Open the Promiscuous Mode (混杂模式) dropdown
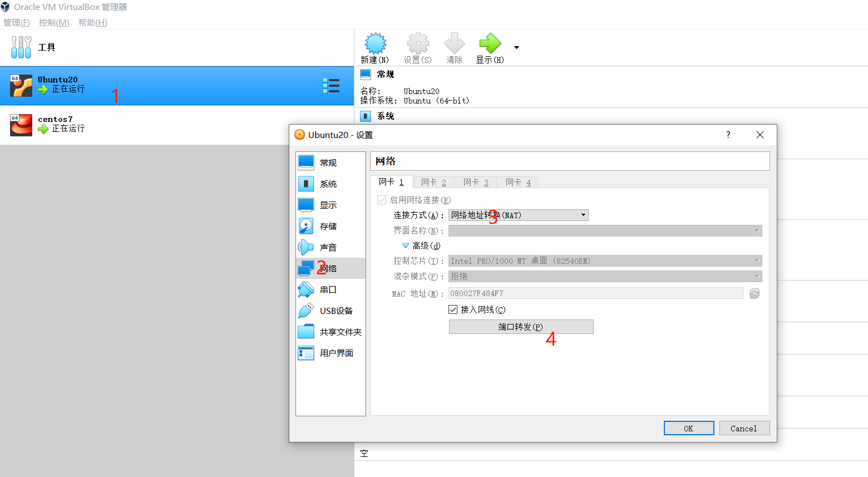The image size is (868, 477). 605,276
